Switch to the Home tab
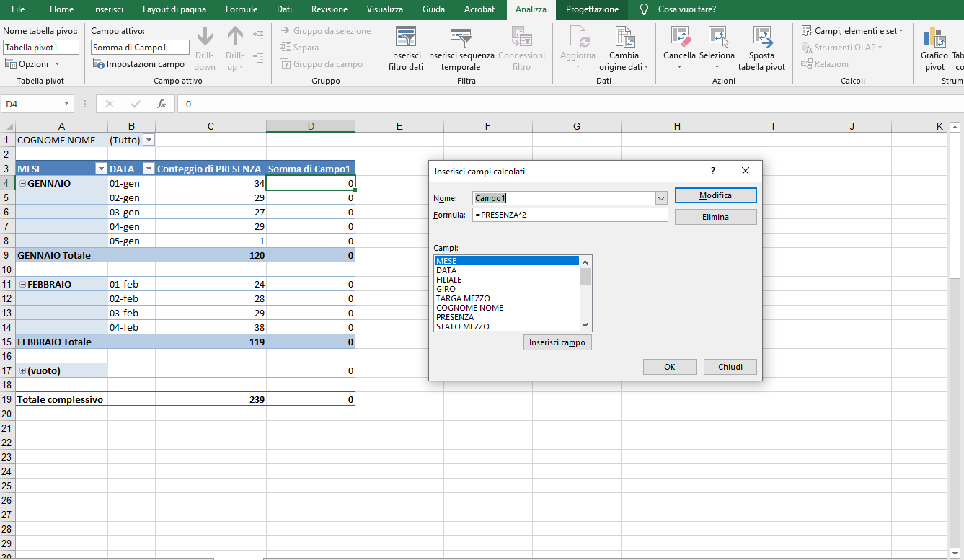This screenshot has height=560, width=964. pyautogui.click(x=62, y=9)
